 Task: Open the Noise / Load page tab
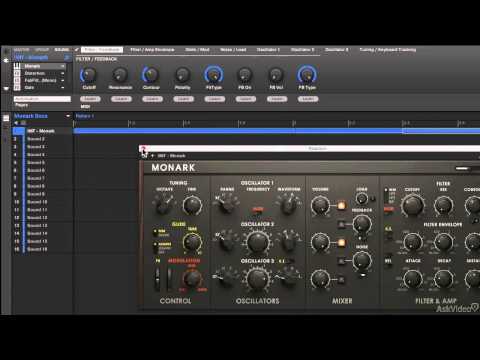click(233, 50)
